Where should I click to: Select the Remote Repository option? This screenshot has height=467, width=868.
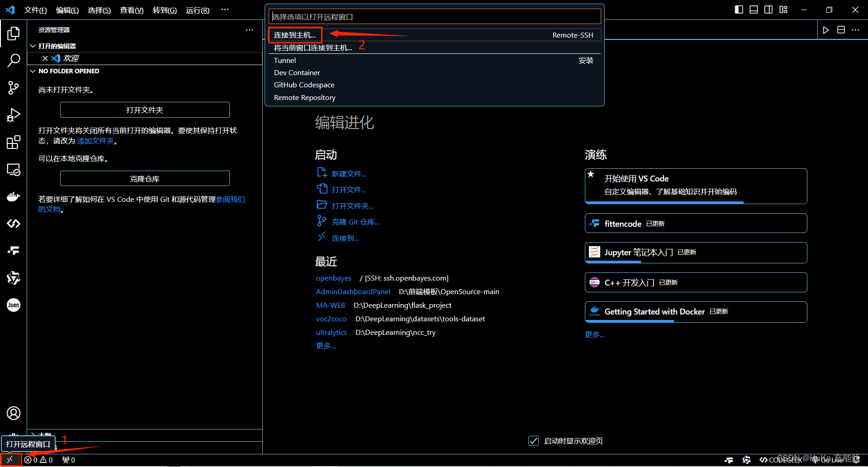(x=435, y=97)
